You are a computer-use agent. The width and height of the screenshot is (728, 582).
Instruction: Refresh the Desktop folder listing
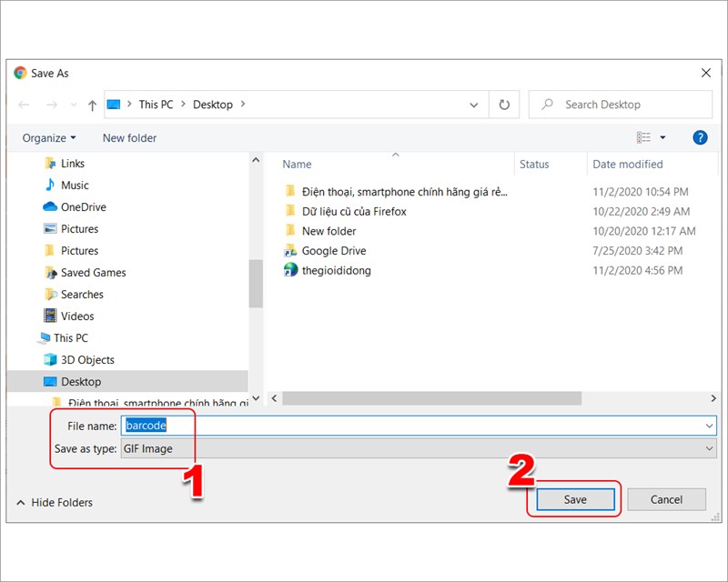click(x=503, y=105)
